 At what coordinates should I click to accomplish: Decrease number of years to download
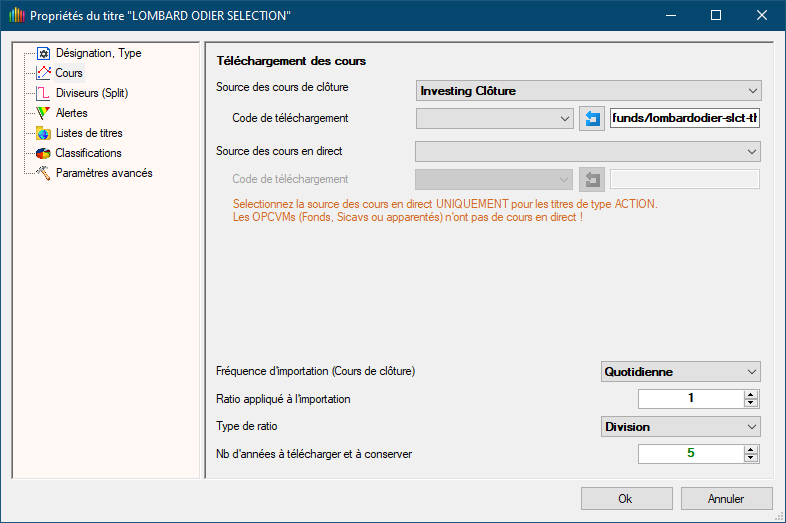tap(751, 458)
